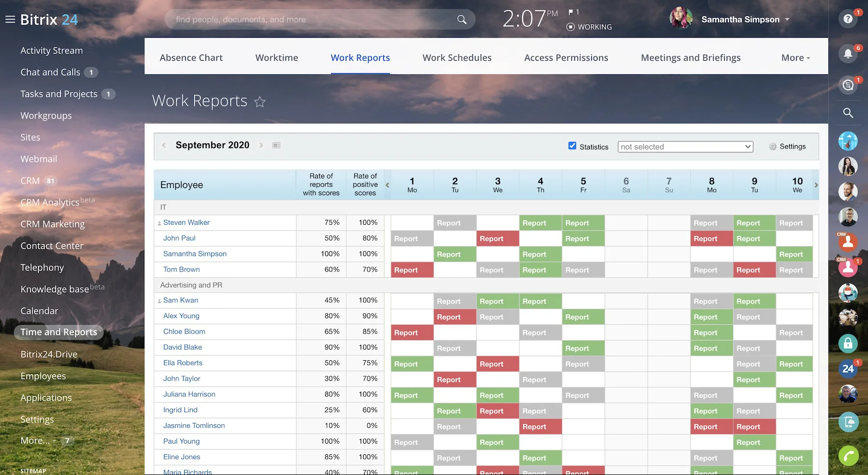The height and width of the screenshot is (475, 868).
Task: Open Steven Walker's employee link
Action: pyautogui.click(x=186, y=222)
